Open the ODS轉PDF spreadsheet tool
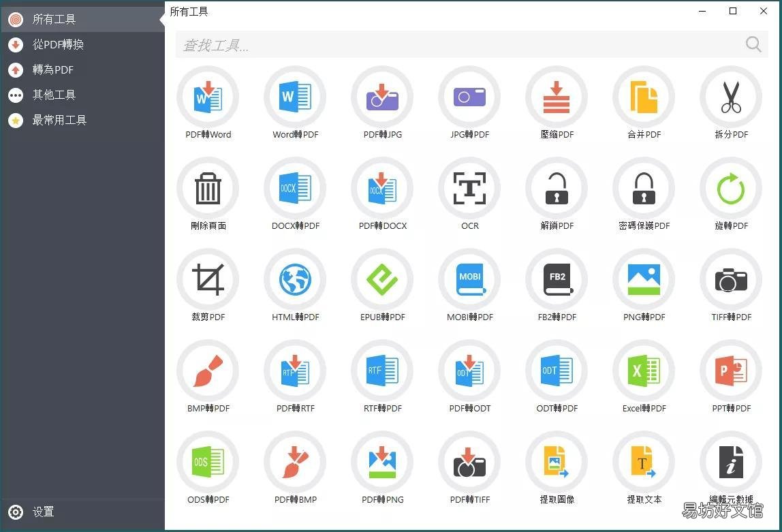This screenshot has width=782, height=532. (208, 463)
